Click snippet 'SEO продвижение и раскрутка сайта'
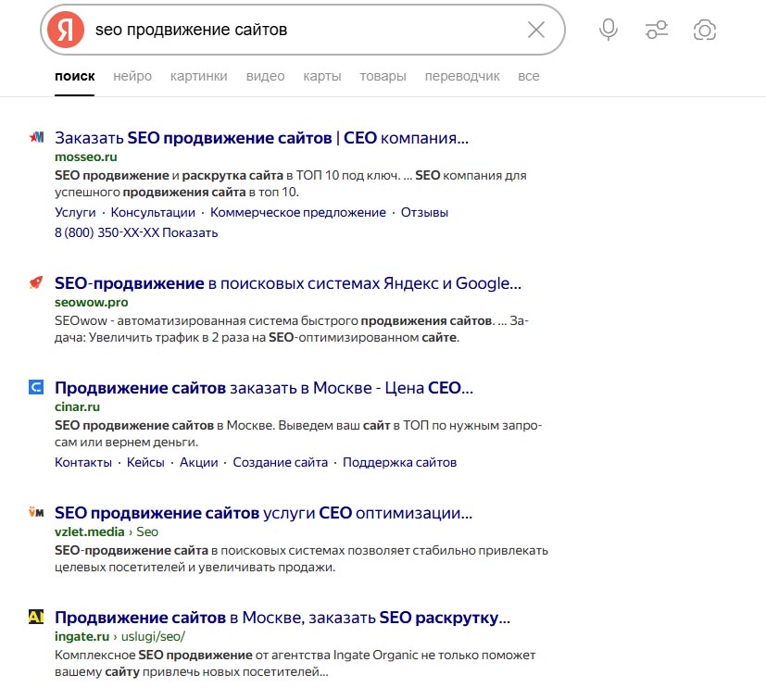The height and width of the screenshot is (700, 766). click(x=291, y=183)
